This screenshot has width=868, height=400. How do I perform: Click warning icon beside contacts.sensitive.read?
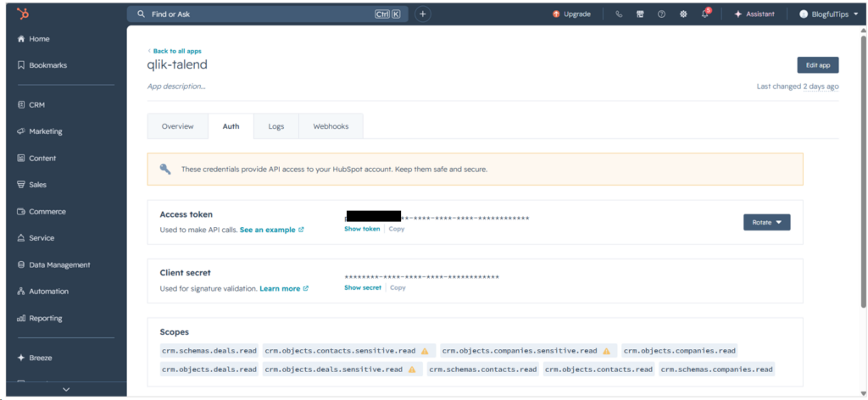point(425,351)
